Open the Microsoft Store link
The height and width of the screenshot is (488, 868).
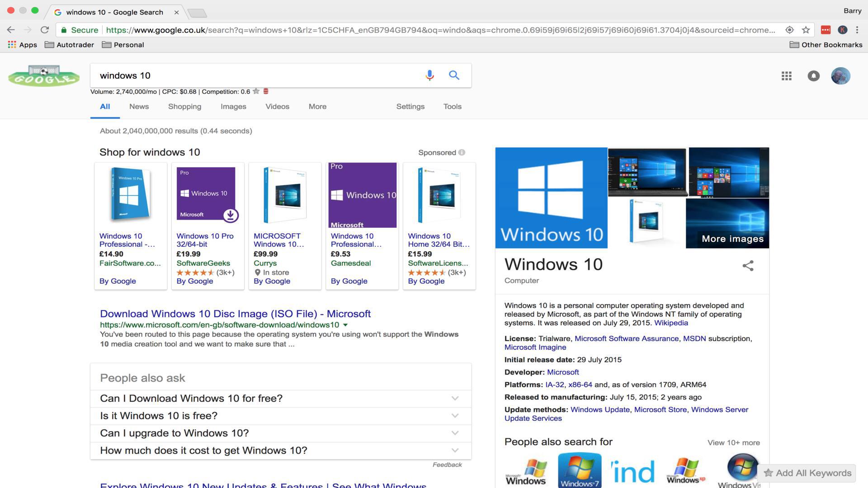tap(660, 409)
